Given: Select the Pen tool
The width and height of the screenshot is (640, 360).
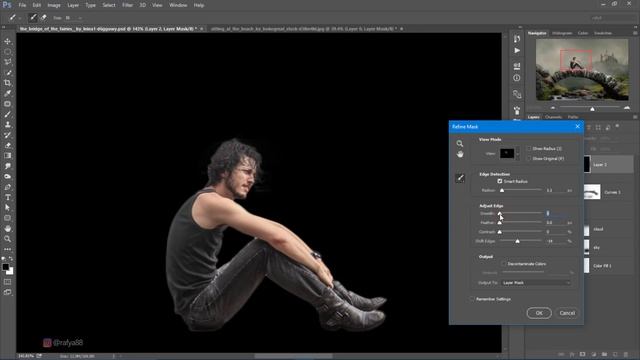Looking at the screenshot, I should pyautogui.click(x=8, y=187).
